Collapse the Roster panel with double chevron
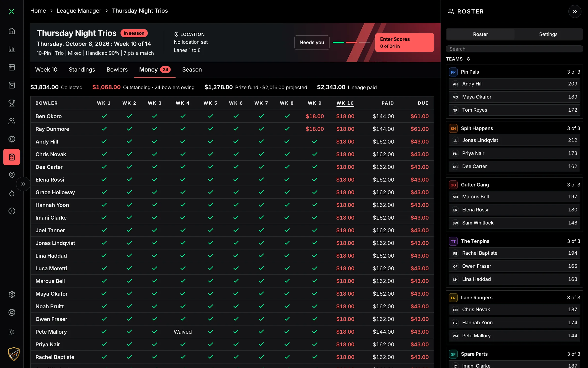 click(575, 12)
